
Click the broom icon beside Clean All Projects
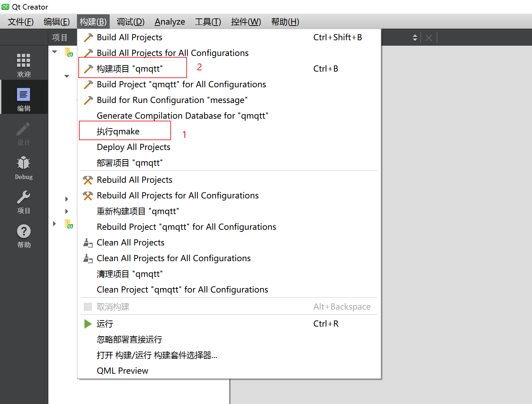(x=88, y=243)
